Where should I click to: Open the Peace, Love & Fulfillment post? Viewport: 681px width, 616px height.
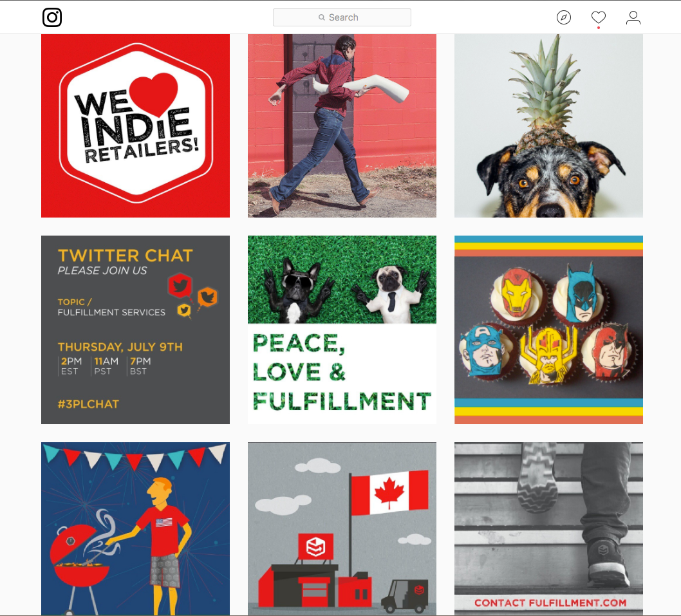coord(342,330)
